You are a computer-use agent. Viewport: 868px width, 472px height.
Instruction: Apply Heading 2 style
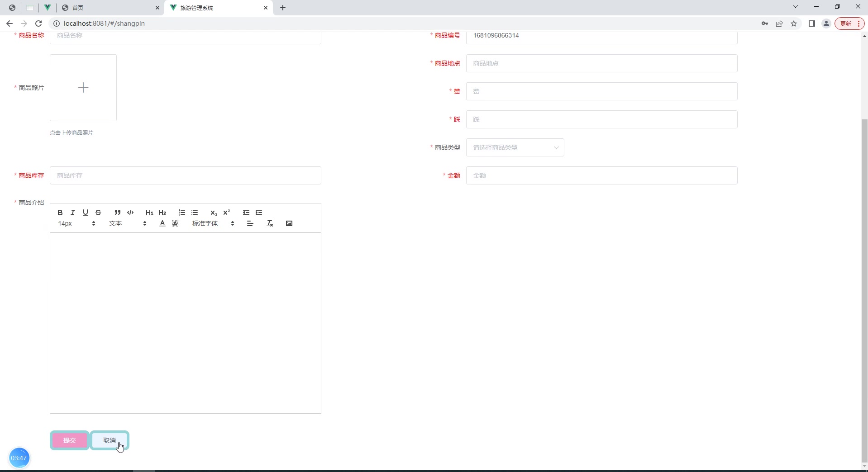(162, 212)
